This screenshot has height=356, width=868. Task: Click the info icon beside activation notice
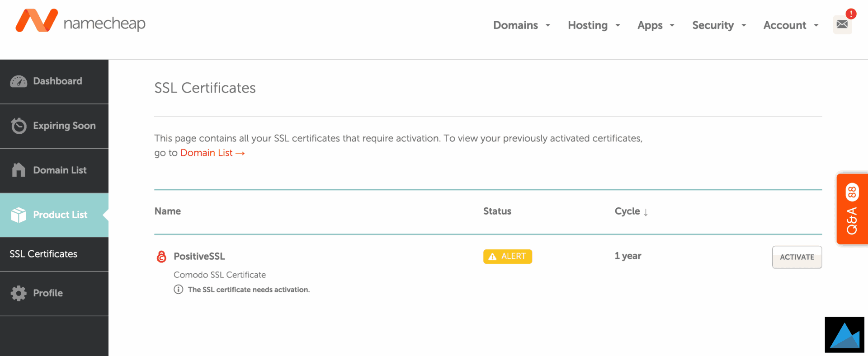(179, 289)
